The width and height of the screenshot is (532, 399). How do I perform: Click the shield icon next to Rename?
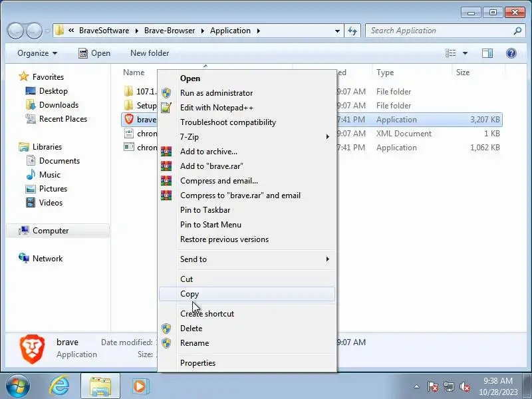[x=166, y=343]
